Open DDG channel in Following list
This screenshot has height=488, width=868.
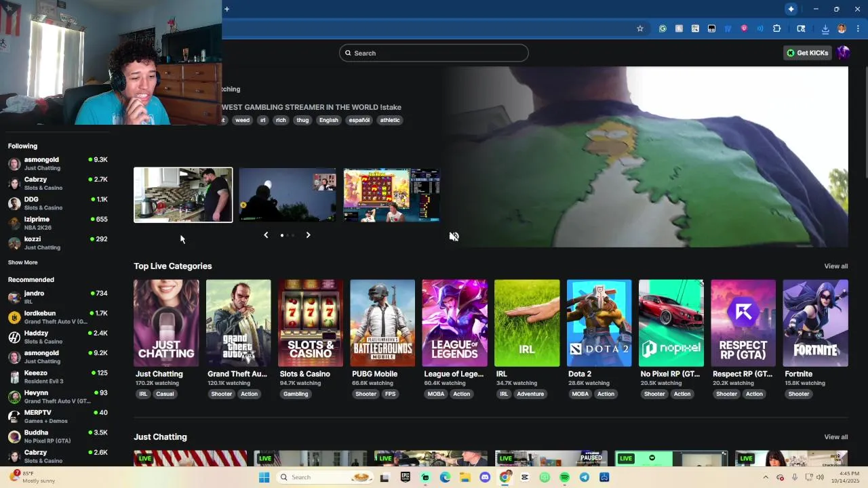click(x=58, y=203)
